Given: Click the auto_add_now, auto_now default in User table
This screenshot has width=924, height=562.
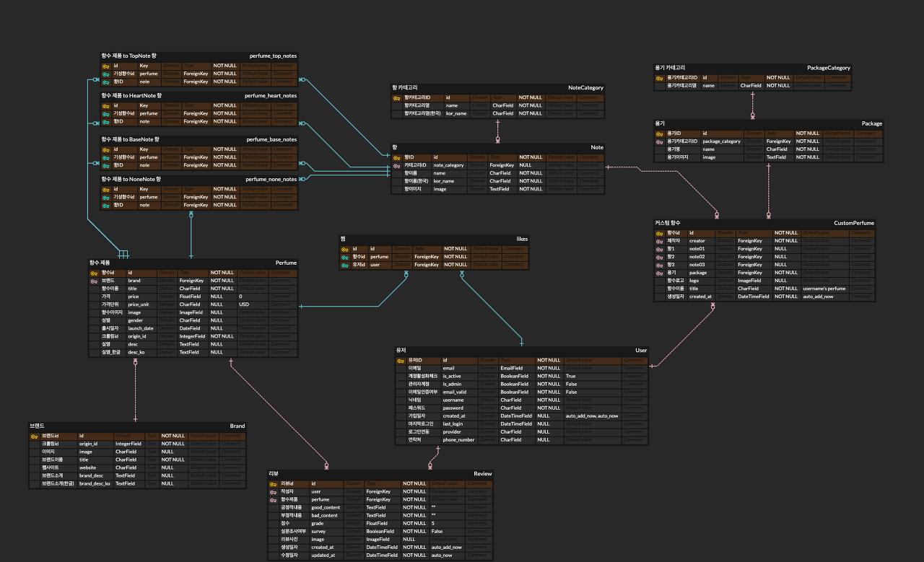Looking at the screenshot, I should pos(592,416).
